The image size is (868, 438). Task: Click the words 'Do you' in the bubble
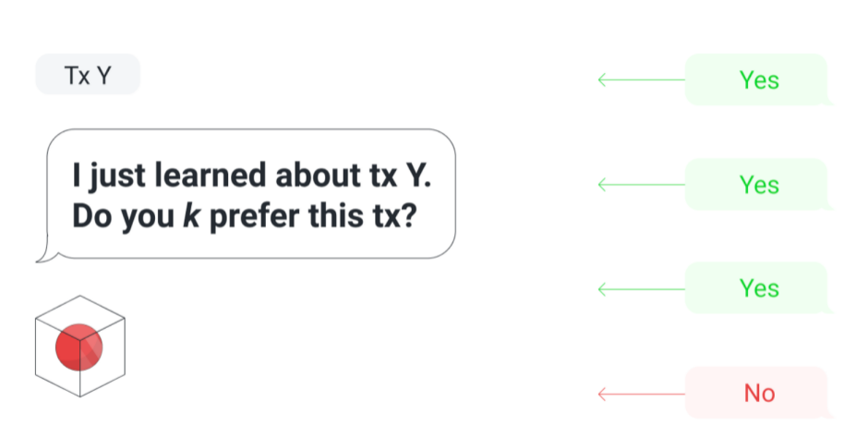pyautogui.click(x=124, y=217)
